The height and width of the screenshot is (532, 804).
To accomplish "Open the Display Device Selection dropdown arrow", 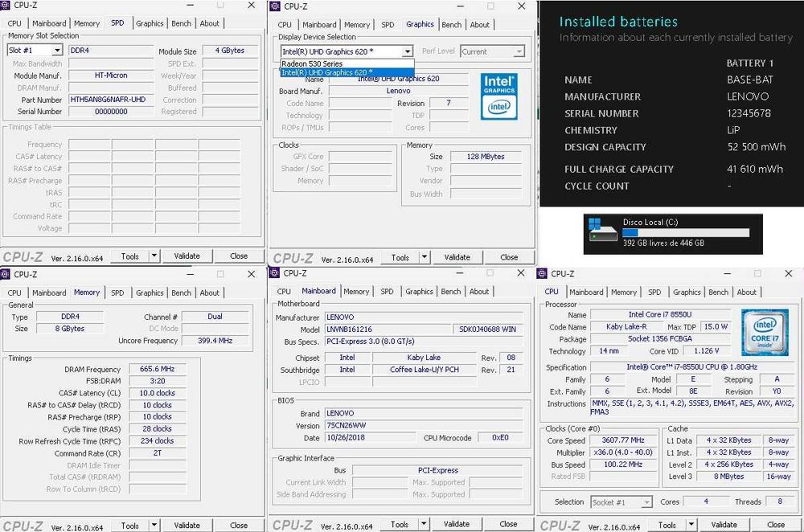I will click(407, 51).
